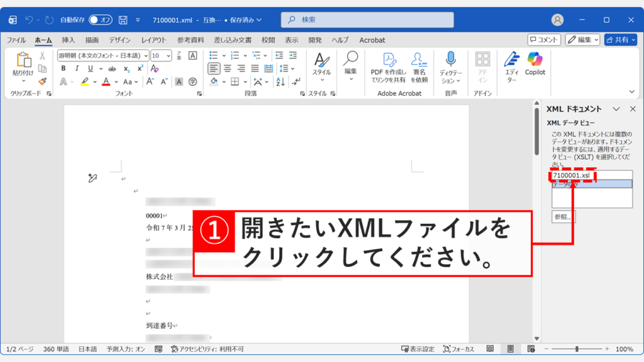Open the コメント (Comments) button
The width and height of the screenshot is (644, 362).
(x=545, y=39)
